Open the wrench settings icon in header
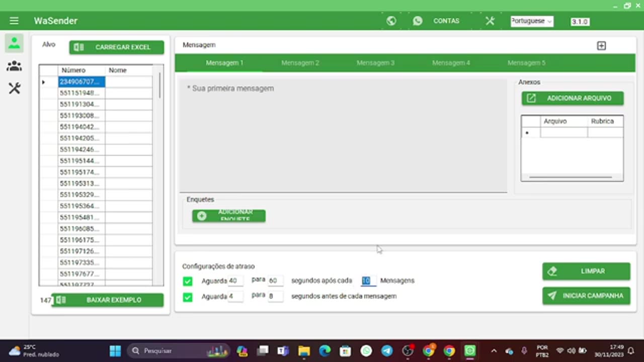Image resolution: width=644 pixels, height=362 pixels. point(490,21)
